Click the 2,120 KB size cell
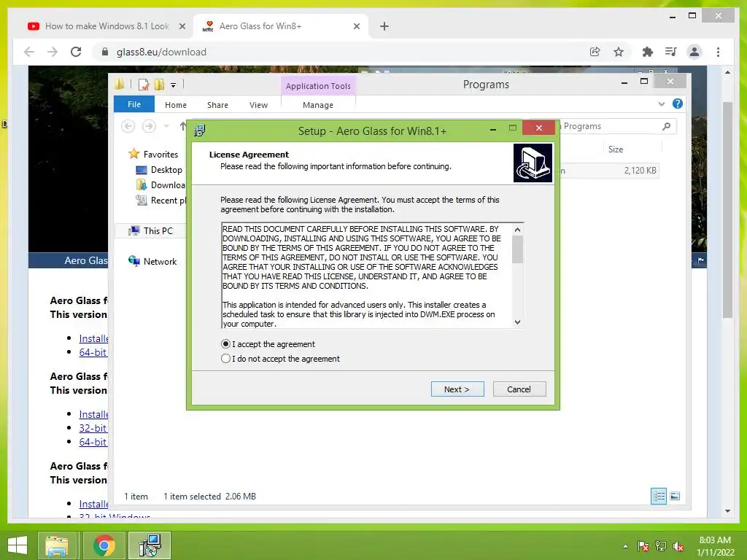The height and width of the screenshot is (560, 747). click(640, 170)
